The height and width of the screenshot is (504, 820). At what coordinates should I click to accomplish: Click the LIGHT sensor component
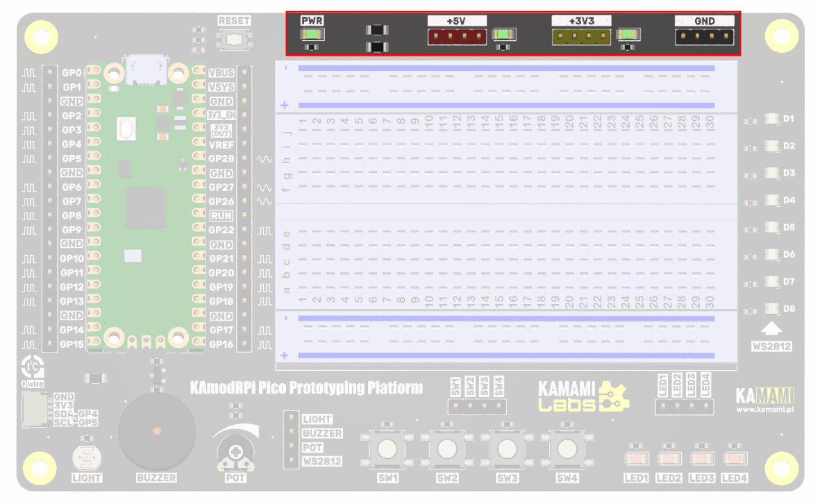(x=87, y=458)
